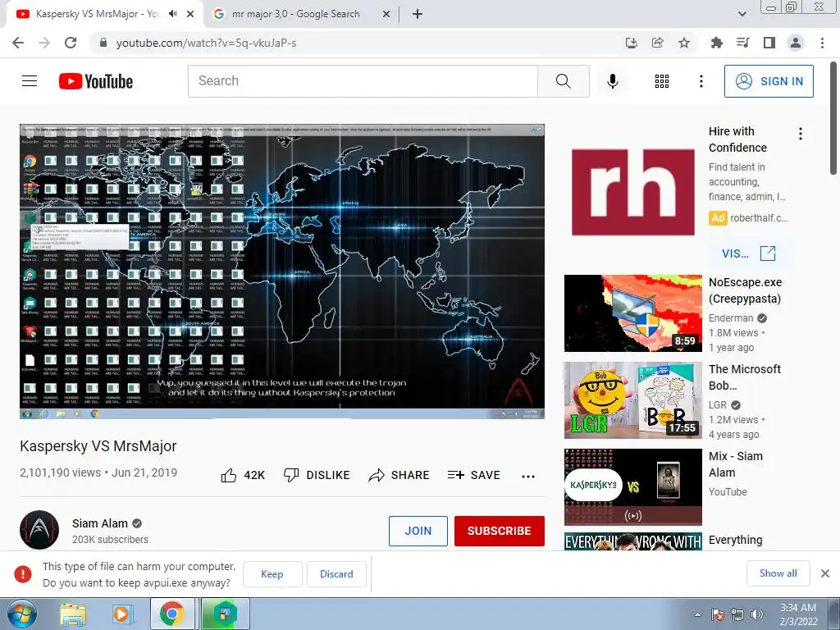Viewport: 840px width, 630px height.
Task: Open the tab search dropdown chevron
Action: [742, 14]
